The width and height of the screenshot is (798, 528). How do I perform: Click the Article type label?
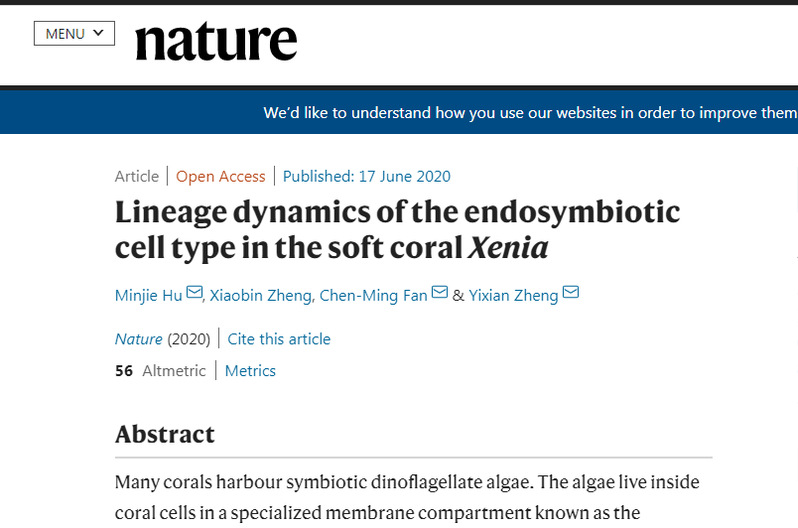point(137,176)
